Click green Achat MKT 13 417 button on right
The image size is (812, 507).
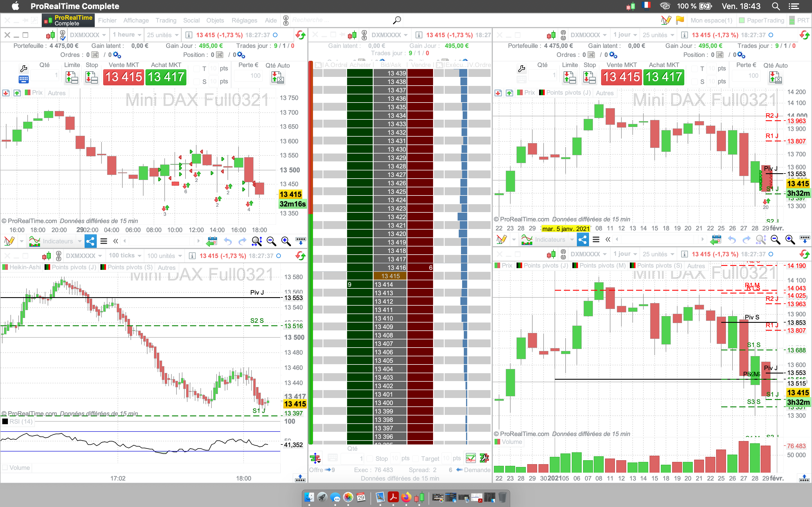[x=663, y=77]
